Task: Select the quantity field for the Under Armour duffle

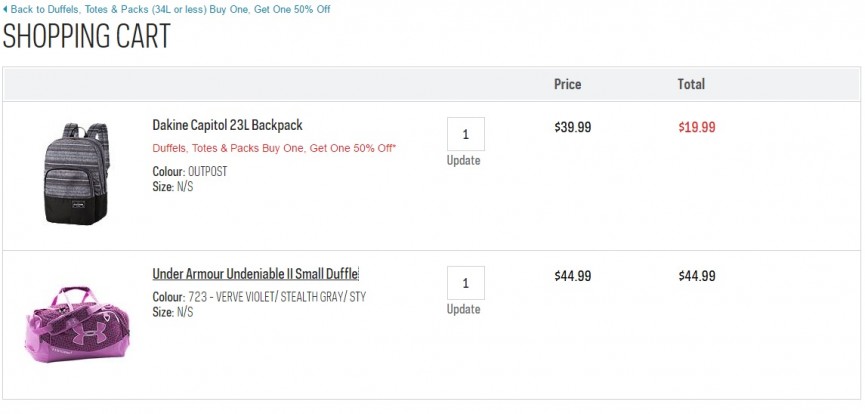Action: pyautogui.click(x=466, y=283)
